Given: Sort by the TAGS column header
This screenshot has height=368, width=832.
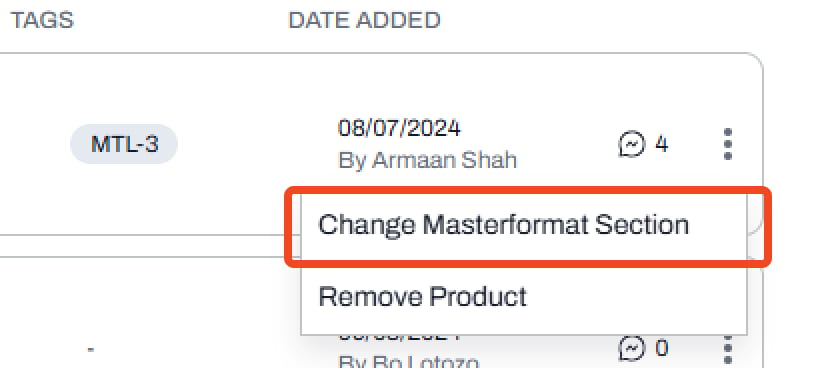Looking at the screenshot, I should 42,20.
